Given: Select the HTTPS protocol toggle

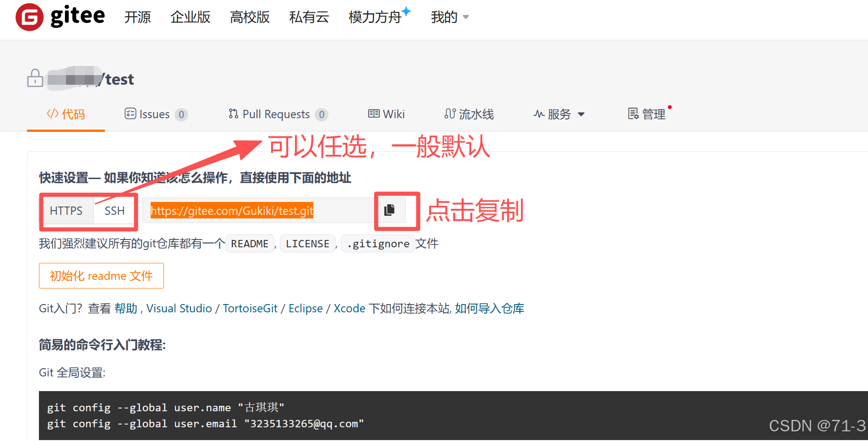Looking at the screenshot, I should point(66,211).
